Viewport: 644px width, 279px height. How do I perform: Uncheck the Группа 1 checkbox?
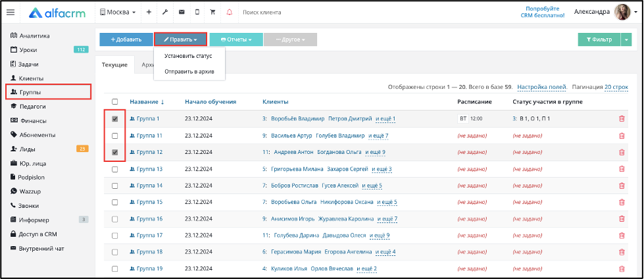(x=115, y=118)
